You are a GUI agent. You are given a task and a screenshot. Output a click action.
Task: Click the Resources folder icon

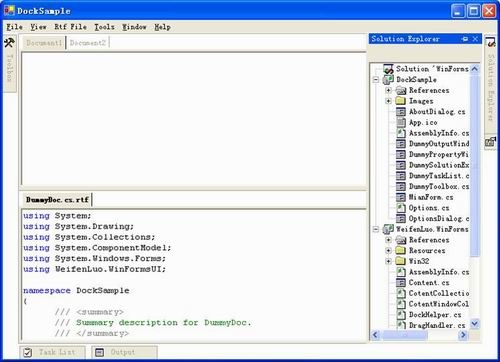pyautogui.click(x=401, y=250)
